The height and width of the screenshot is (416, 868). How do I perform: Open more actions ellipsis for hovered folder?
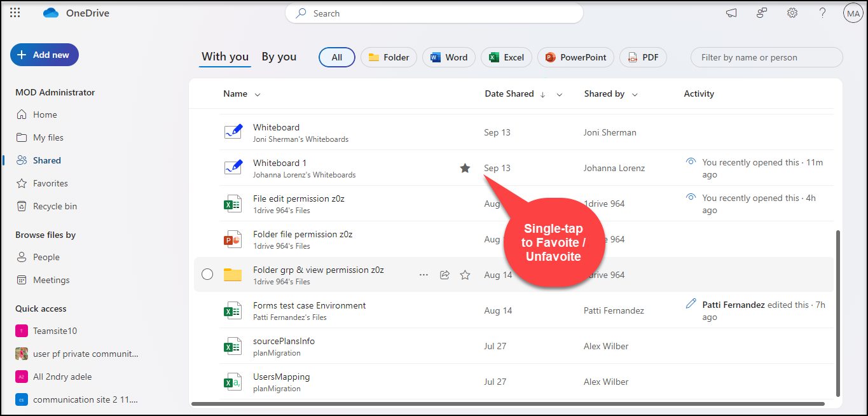click(x=424, y=275)
